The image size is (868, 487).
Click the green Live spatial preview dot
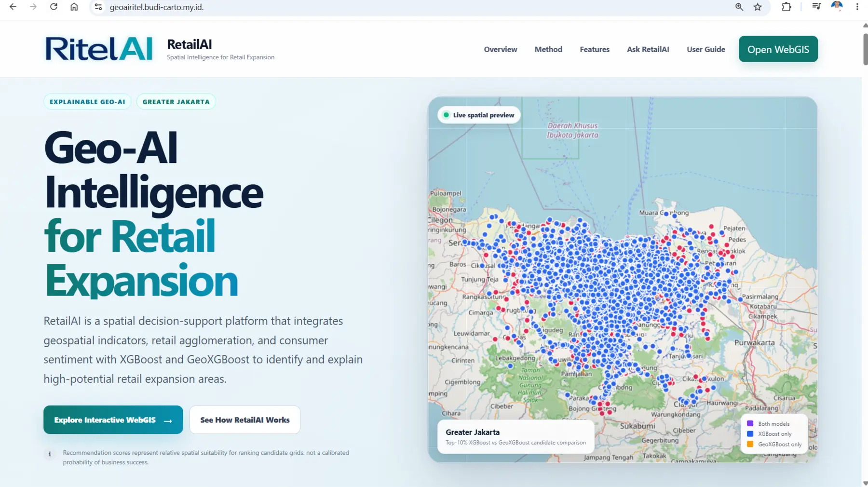tap(446, 115)
